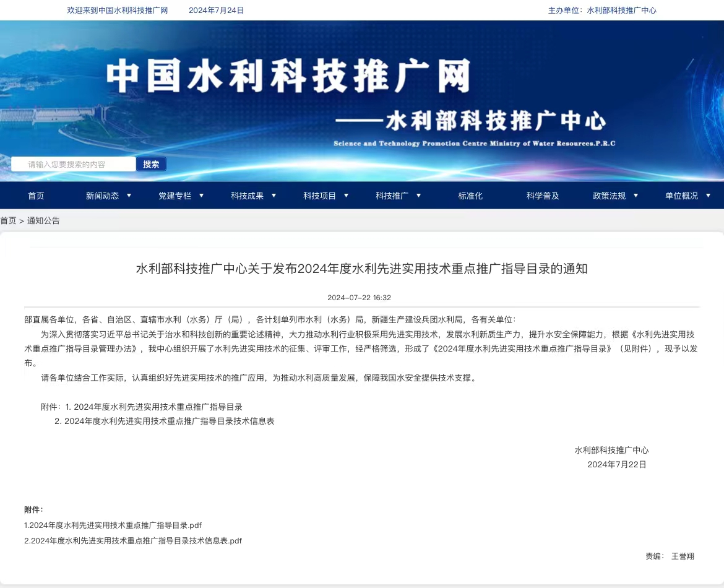Viewport: 724px width, 588px height.
Task: Open attachment 2 技术信息表.pdf link
Action: (133, 540)
